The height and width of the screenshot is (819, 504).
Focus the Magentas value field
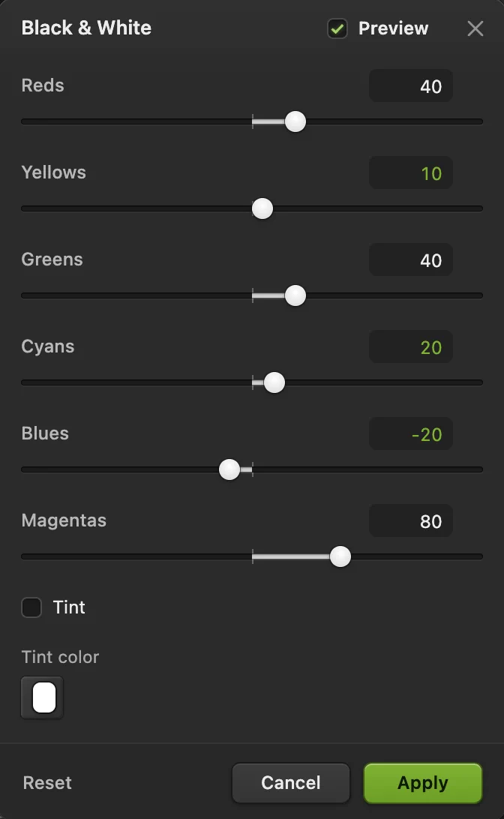[x=410, y=520]
